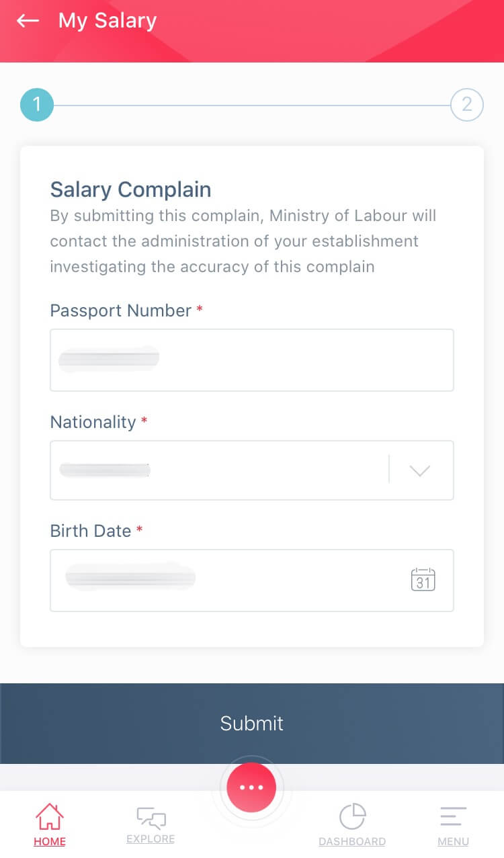Open the DASHBOARD tab label
Viewport: 504px width, 858px height.
[352, 841]
